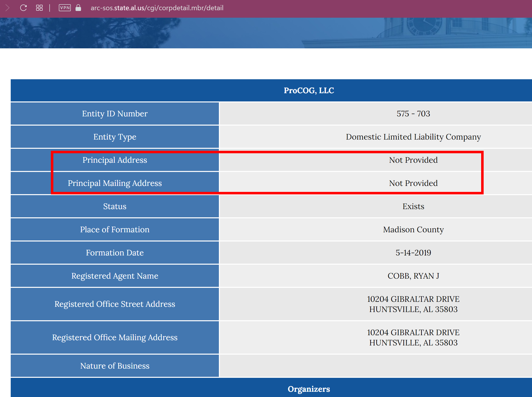Select the Entity ID Number label
The width and height of the screenshot is (532, 397).
coord(115,114)
